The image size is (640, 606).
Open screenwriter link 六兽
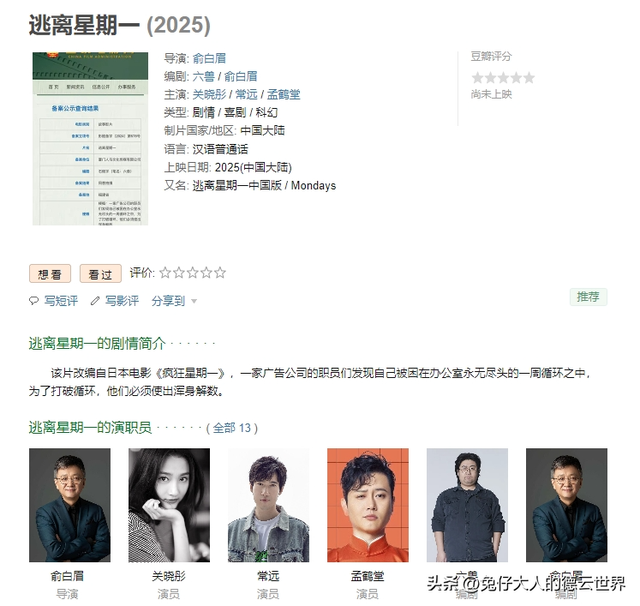point(203,76)
